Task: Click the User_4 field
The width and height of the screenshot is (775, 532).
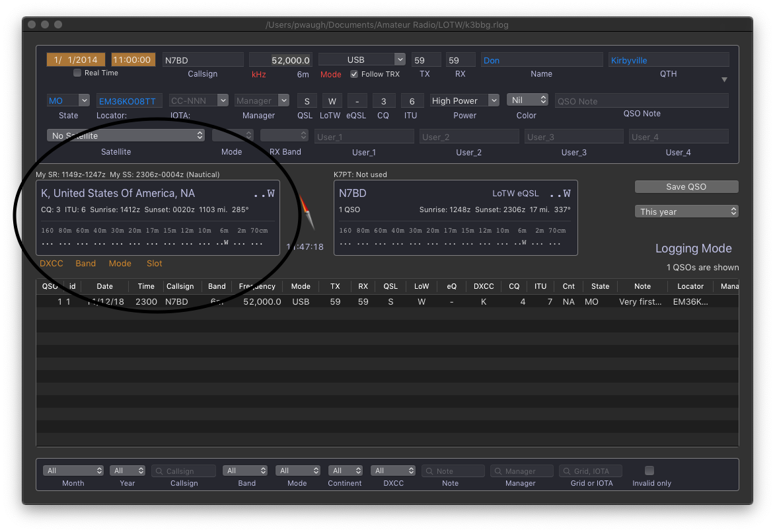Action: [679, 136]
